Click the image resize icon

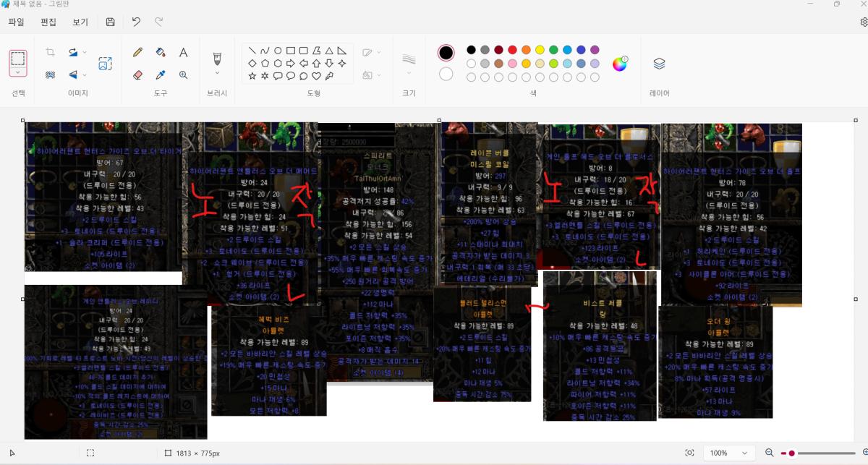coord(104,64)
